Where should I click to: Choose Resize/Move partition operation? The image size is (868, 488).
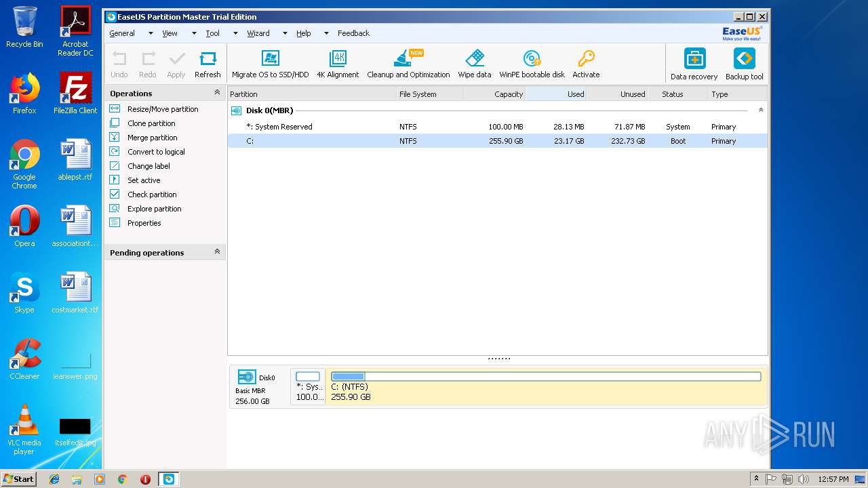coord(163,109)
